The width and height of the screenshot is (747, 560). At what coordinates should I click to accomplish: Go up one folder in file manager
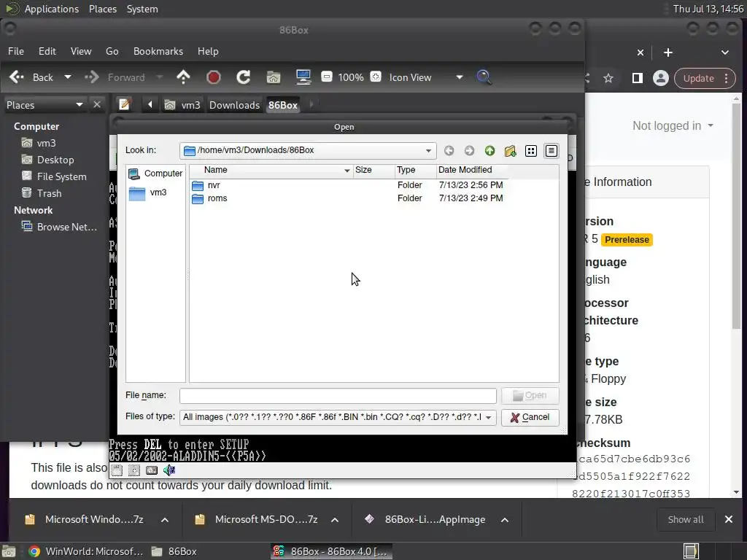coord(183,77)
